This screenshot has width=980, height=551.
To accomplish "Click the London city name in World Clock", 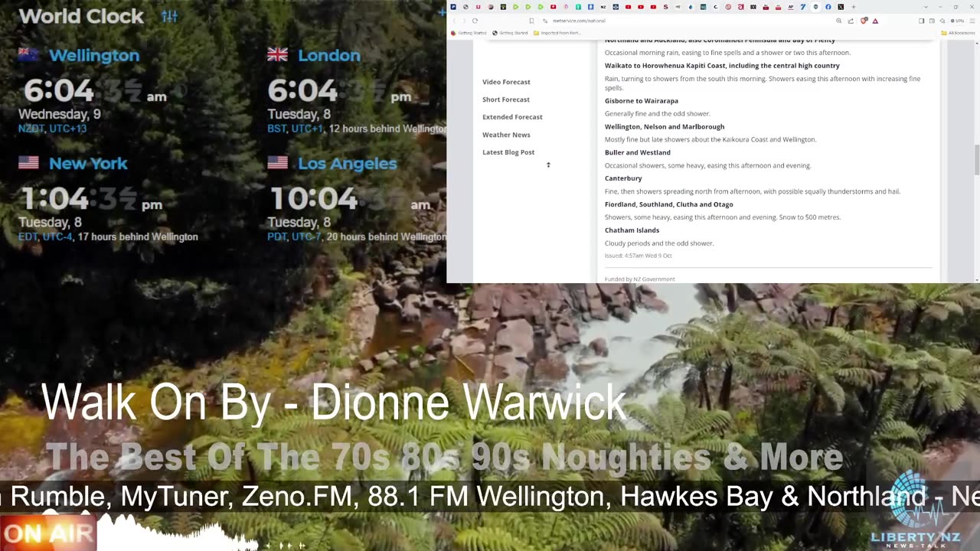I will tap(329, 55).
